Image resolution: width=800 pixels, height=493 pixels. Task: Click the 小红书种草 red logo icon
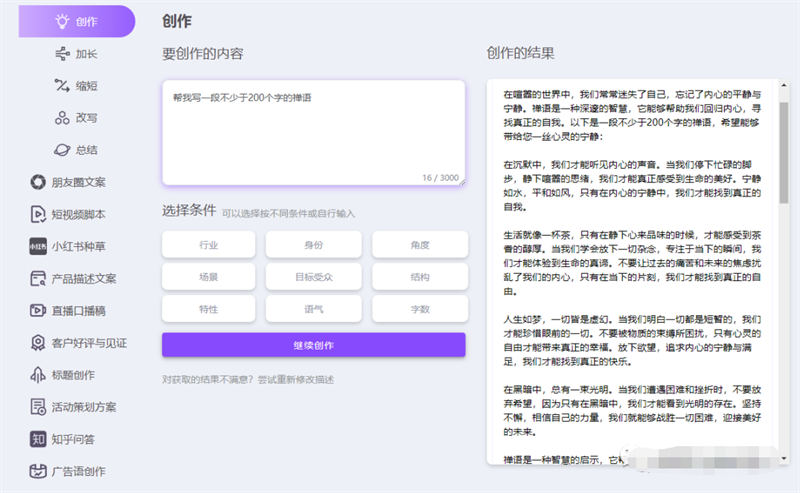(x=38, y=246)
